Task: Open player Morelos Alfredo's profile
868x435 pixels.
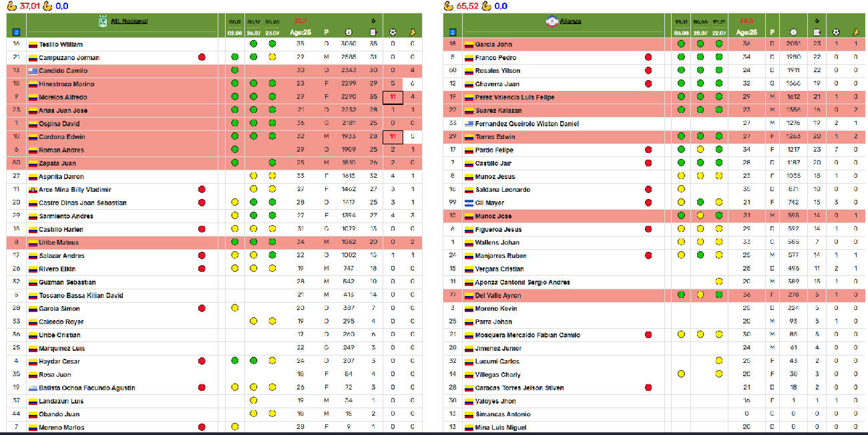Action: tap(63, 98)
